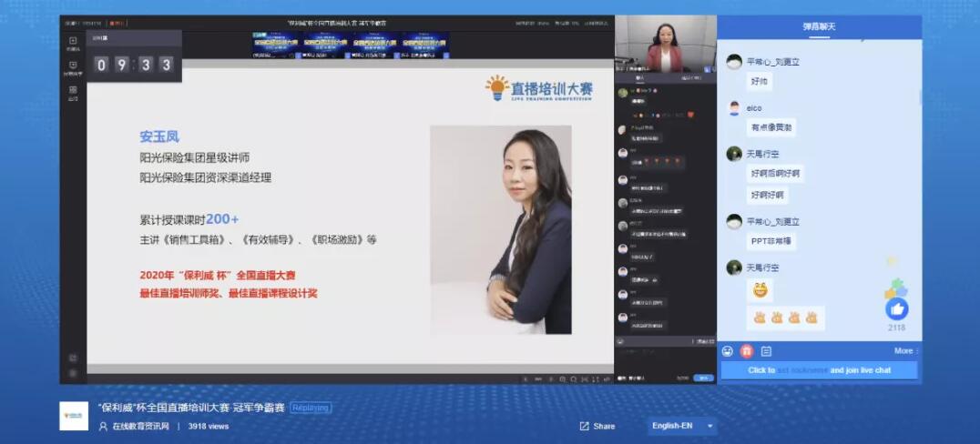Image resolution: width=980 pixels, height=444 pixels.
Task: Click the Share icon
Action: [585, 426]
